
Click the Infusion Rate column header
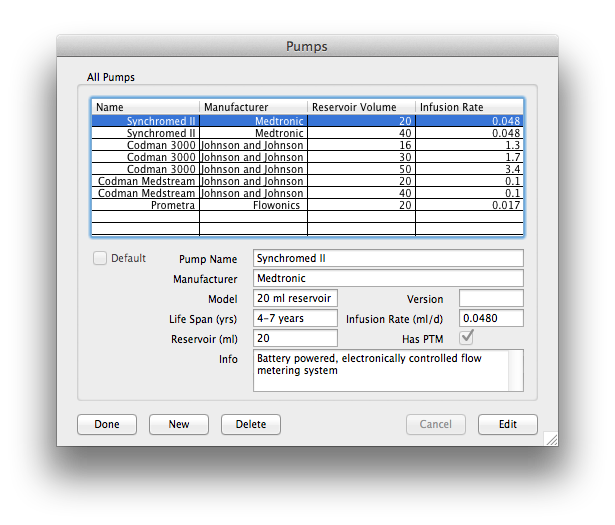tap(468, 107)
